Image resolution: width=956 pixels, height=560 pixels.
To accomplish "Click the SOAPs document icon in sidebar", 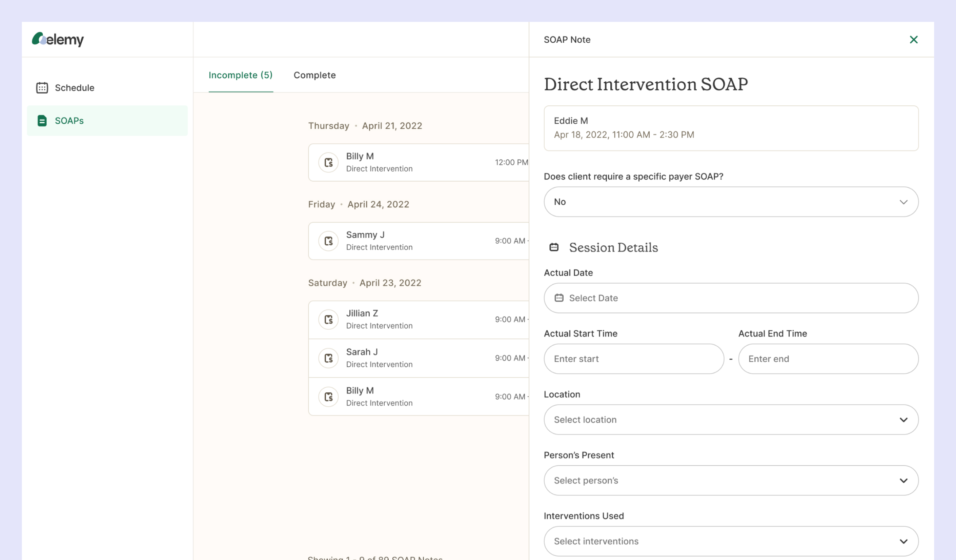I will coord(42,121).
